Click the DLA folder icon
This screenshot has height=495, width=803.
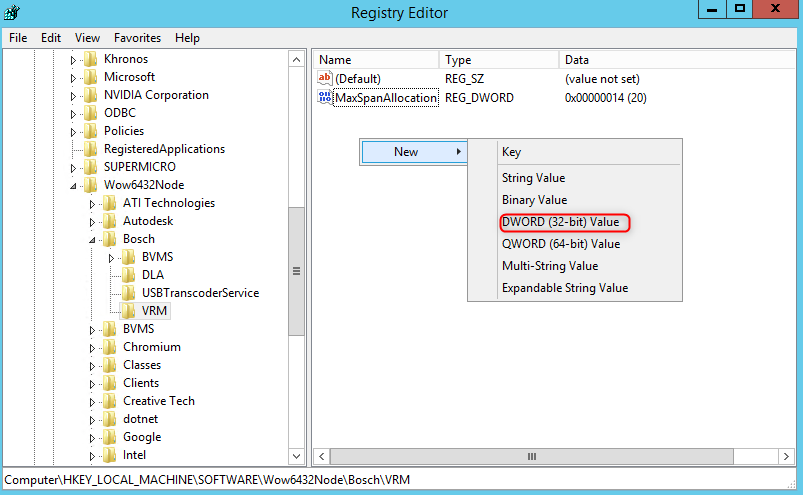[128, 275]
